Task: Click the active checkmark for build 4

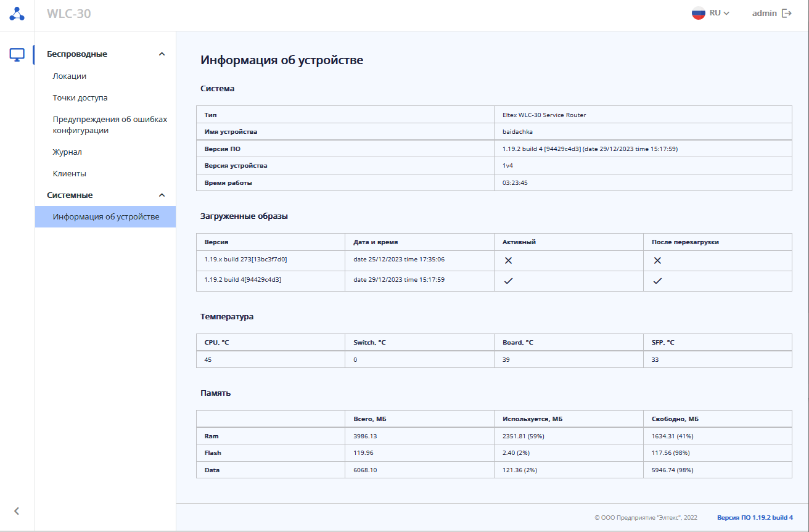Action: (x=508, y=281)
